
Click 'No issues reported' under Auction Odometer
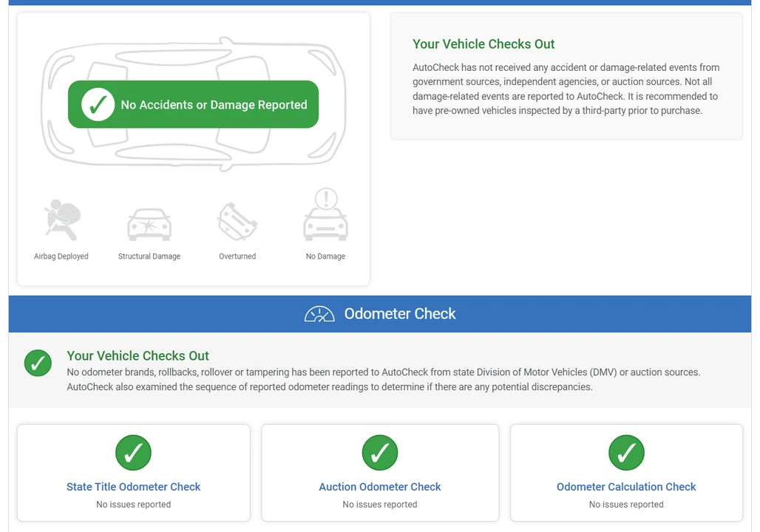[380, 505]
